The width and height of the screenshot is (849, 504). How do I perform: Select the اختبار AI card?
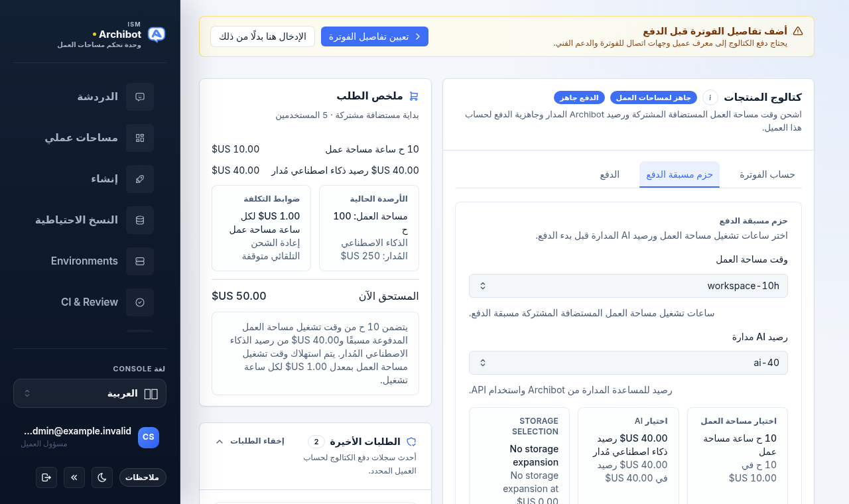pyautogui.click(x=628, y=456)
